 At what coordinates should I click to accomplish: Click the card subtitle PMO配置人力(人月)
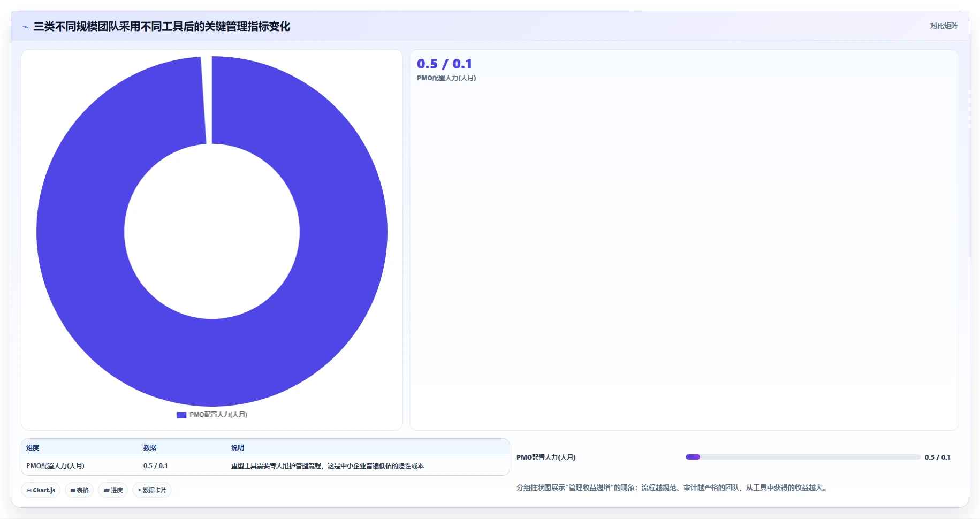446,78
